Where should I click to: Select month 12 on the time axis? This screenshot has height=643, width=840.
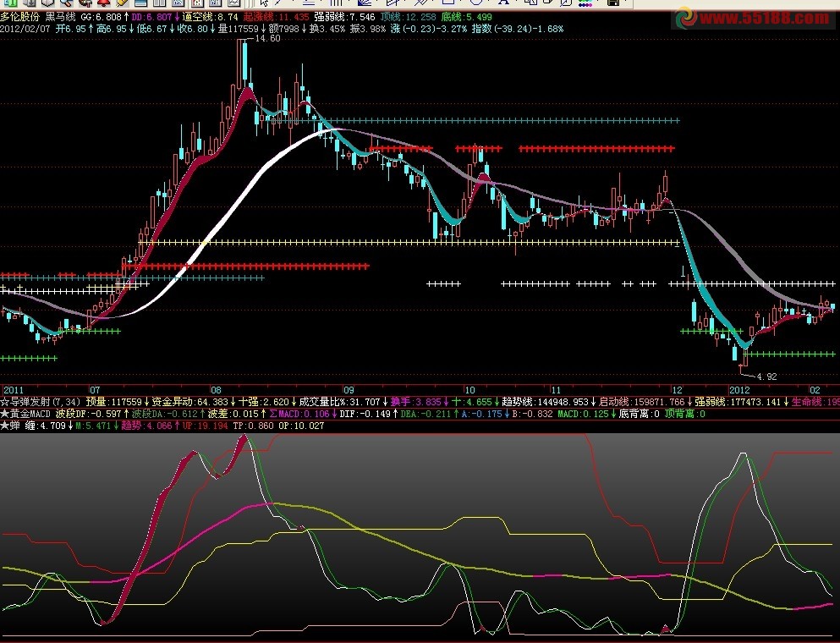click(x=677, y=390)
